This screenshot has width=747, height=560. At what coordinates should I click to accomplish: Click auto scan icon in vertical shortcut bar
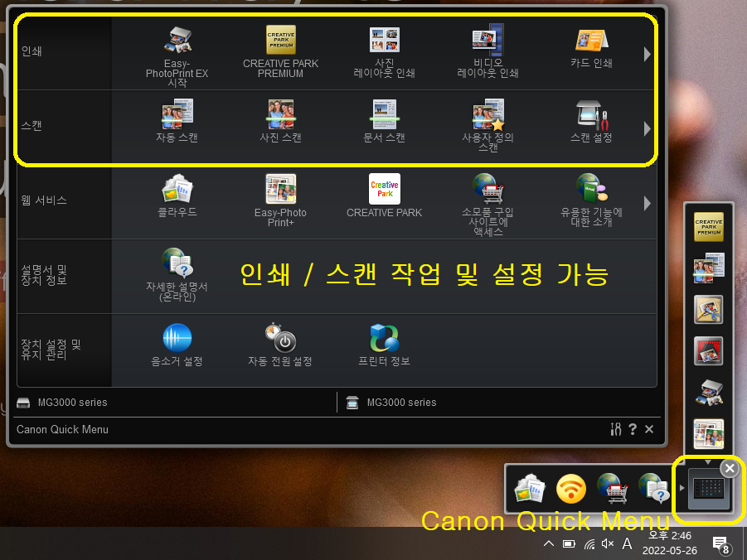708,268
